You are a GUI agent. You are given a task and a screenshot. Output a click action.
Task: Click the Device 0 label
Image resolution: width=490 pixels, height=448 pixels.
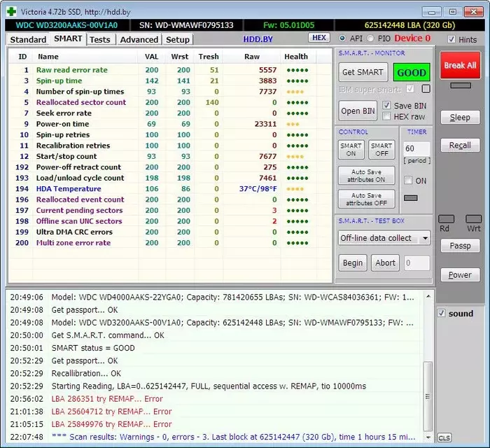pyautogui.click(x=412, y=38)
